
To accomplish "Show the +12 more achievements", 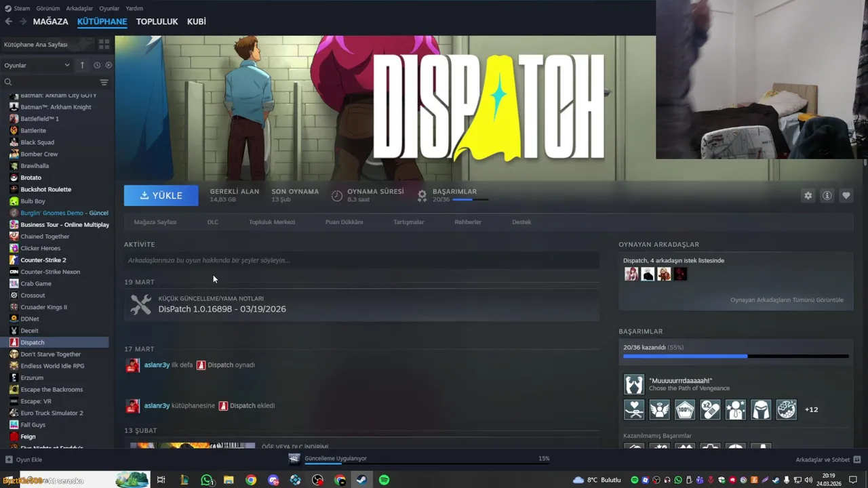I will pyautogui.click(x=811, y=409).
